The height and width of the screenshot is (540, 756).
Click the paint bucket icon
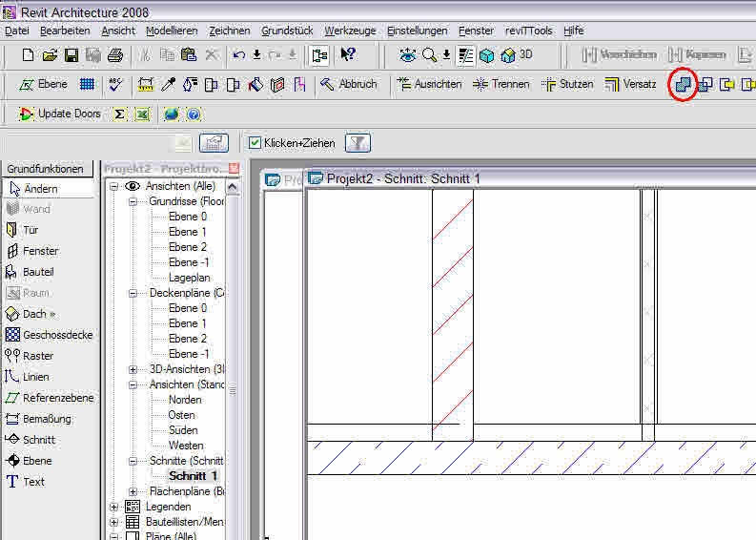point(255,85)
